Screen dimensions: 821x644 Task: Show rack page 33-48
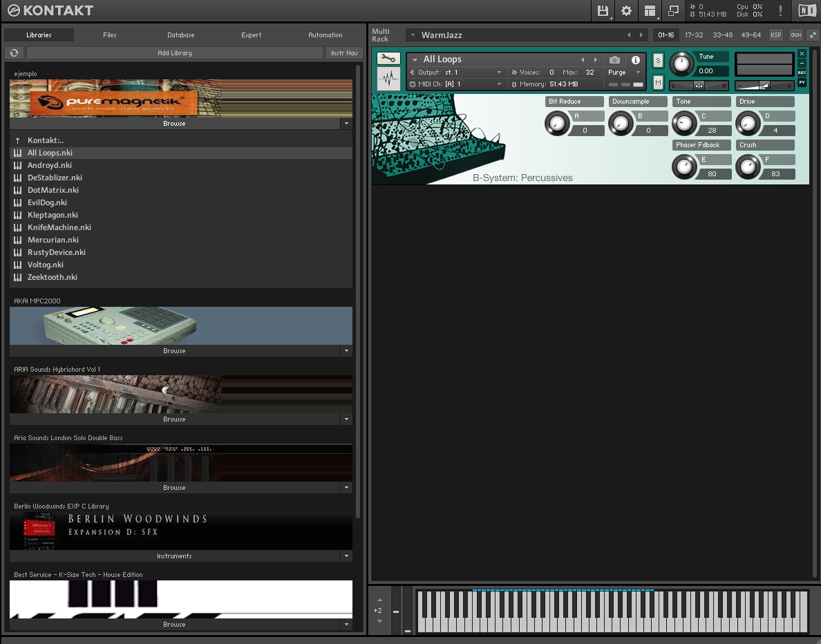(722, 35)
